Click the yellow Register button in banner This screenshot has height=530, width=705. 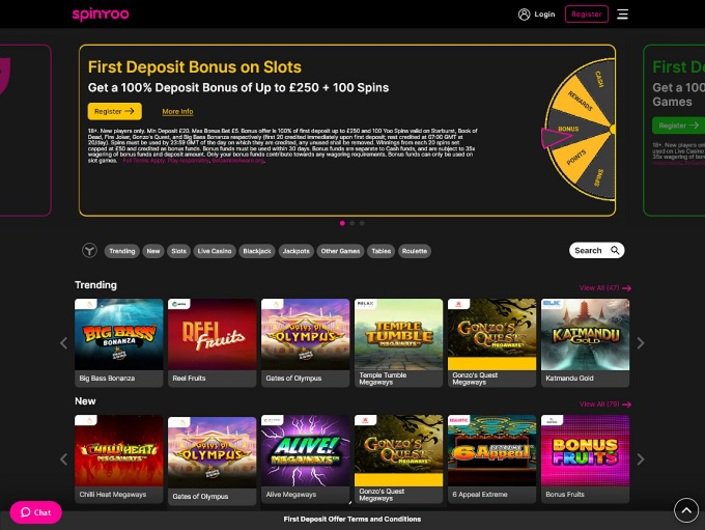(114, 111)
